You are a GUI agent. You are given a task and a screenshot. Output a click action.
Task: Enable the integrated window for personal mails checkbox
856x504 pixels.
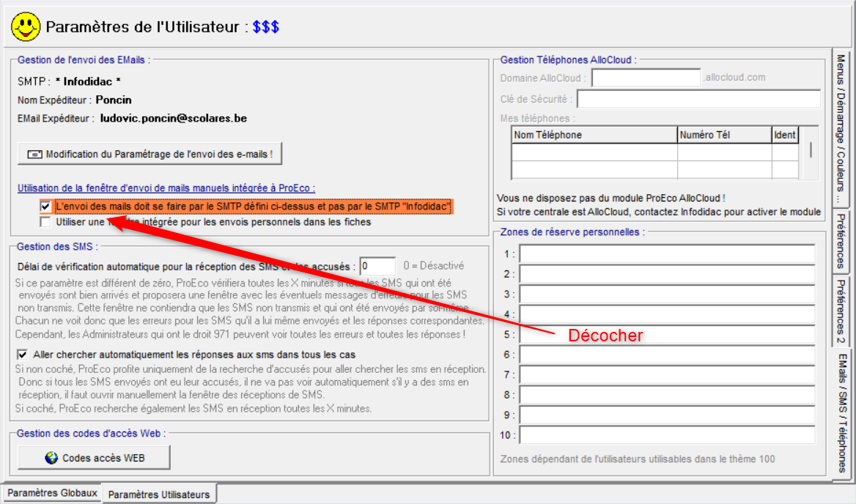click(x=46, y=221)
